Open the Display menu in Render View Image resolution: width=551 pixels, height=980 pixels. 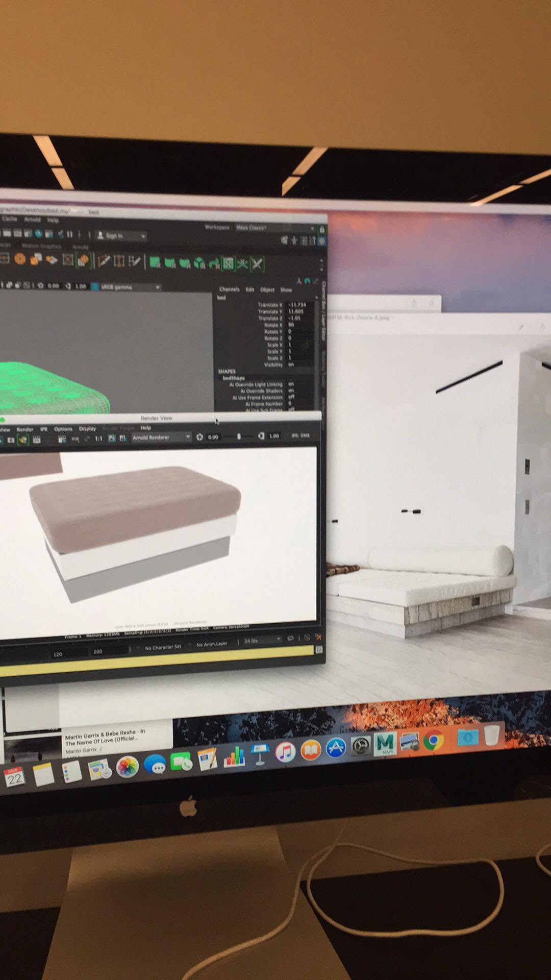click(x=87, y=429)
